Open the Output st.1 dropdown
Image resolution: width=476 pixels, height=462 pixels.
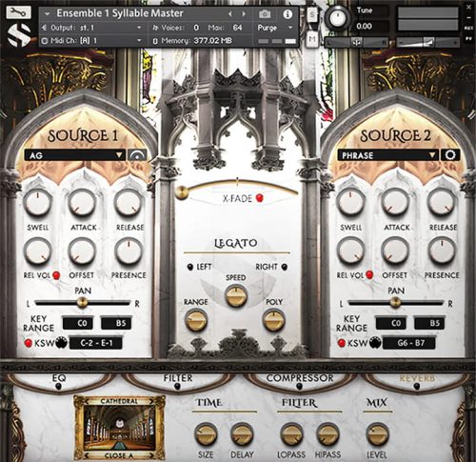92,28
